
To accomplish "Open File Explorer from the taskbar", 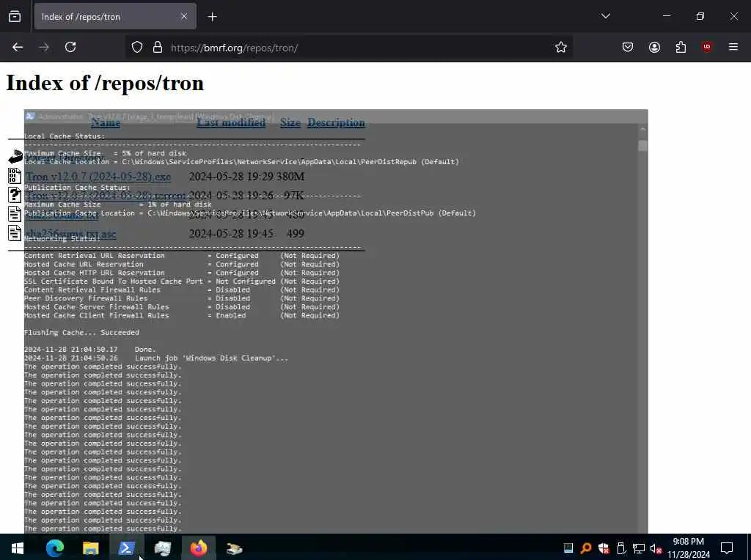I will (x=90, y=548).
